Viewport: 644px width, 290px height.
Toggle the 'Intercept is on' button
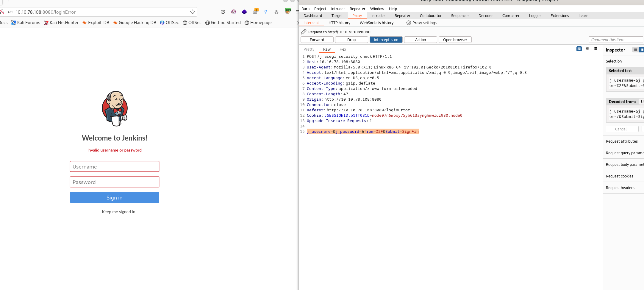pos(386,40)
